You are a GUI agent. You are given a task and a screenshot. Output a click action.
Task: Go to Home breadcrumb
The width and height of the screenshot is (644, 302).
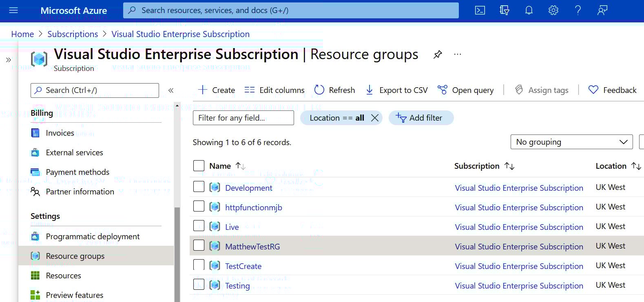tap(22, 34)
